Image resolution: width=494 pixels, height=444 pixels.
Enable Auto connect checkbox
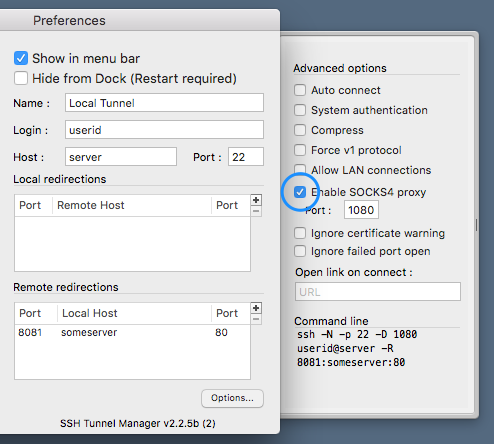[300, 90]
